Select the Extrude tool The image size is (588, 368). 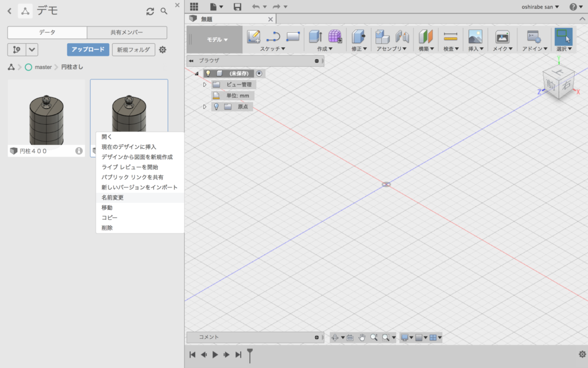tap(315, 36)
